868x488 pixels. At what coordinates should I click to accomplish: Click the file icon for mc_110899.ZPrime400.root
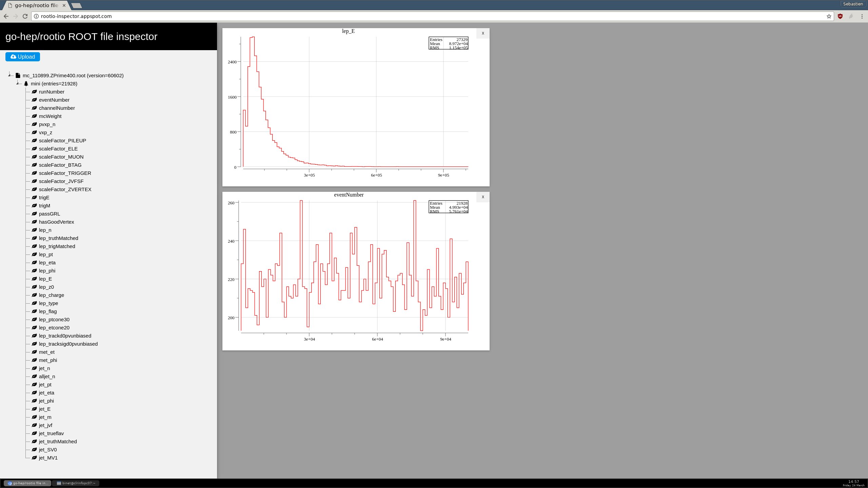(18, 76)
